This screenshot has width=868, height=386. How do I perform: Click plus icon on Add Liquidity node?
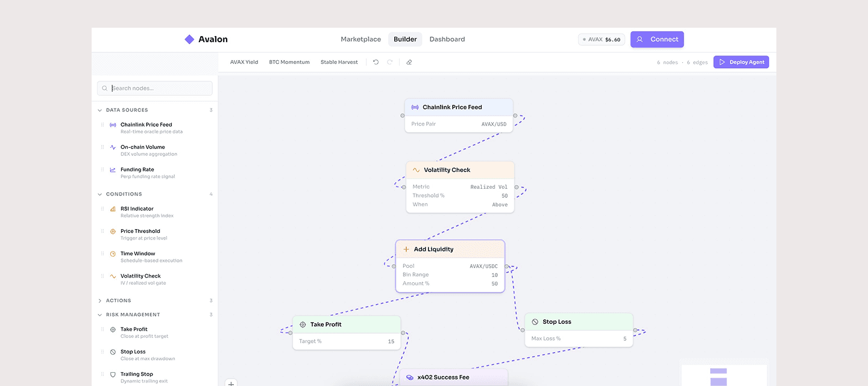pos(406,249)
